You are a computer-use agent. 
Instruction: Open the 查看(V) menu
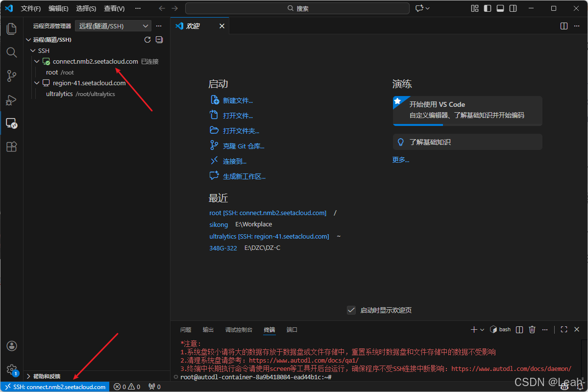114,8
